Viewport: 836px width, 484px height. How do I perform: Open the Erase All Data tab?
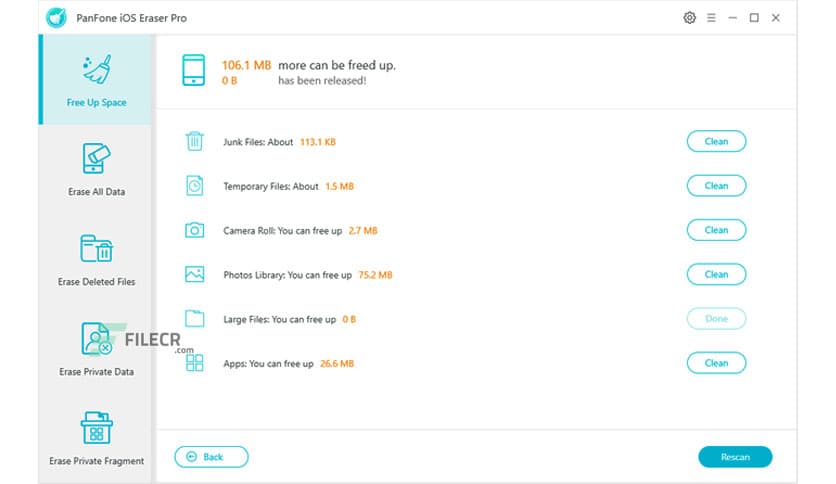pyautogui.click(x=96, y=169)
